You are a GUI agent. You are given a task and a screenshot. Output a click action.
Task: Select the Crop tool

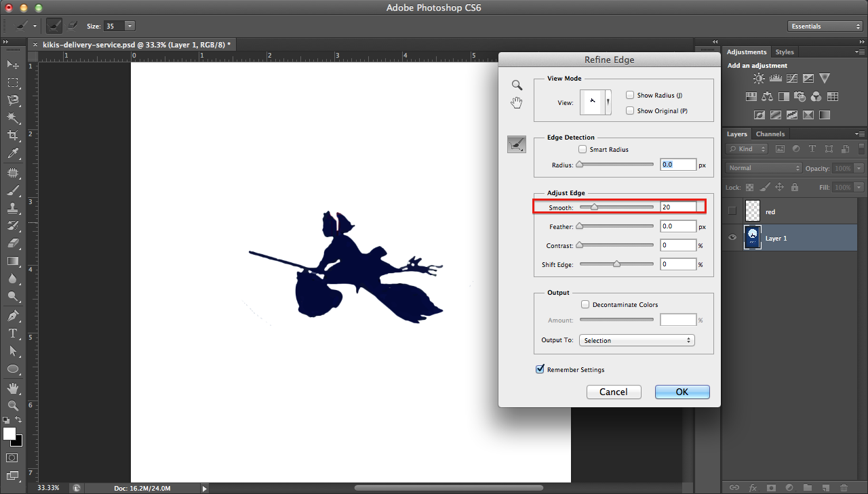pos(13,136)
